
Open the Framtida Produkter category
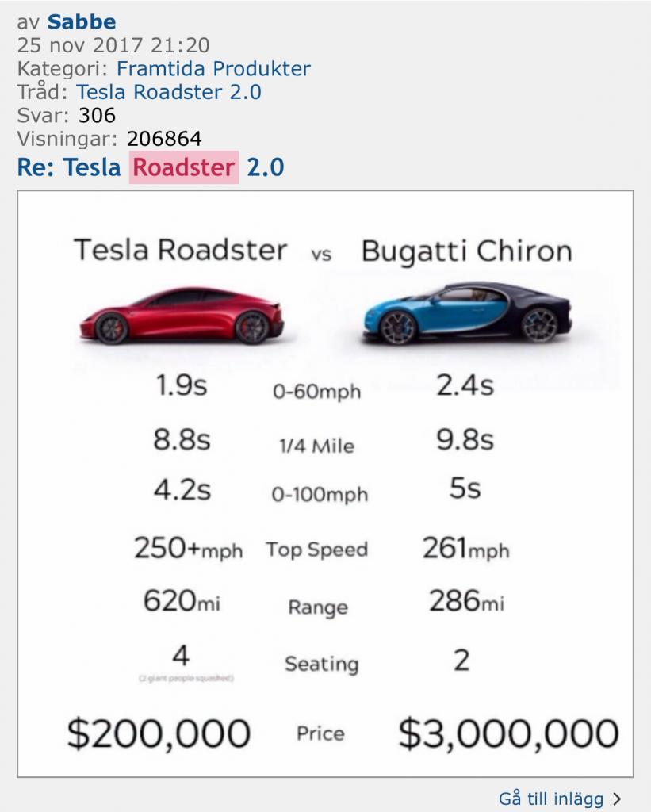(x=213, y=68)
